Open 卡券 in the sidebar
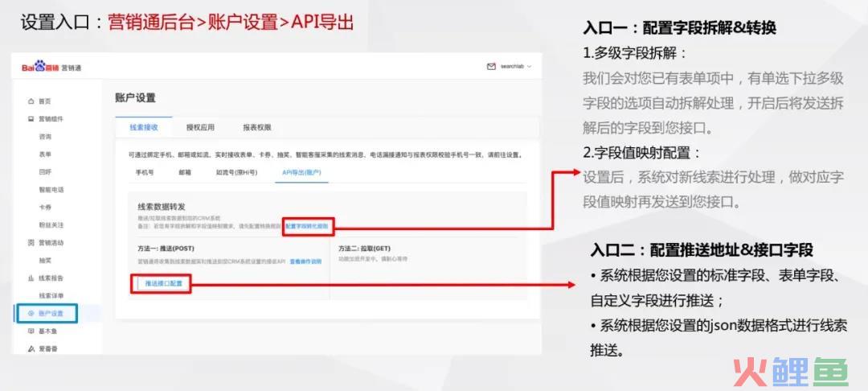The height and width of the screenshot is (391, 868). click(45, 208)
